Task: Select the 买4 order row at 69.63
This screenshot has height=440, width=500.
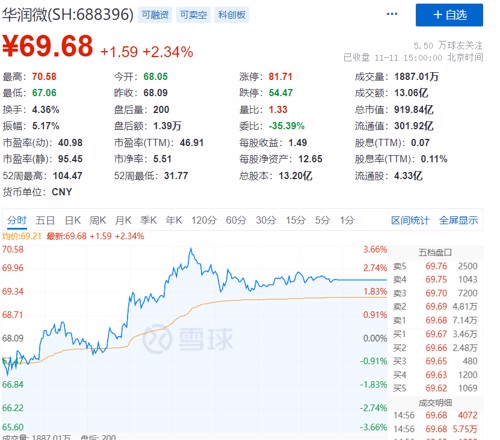Action: pos(435,375)
